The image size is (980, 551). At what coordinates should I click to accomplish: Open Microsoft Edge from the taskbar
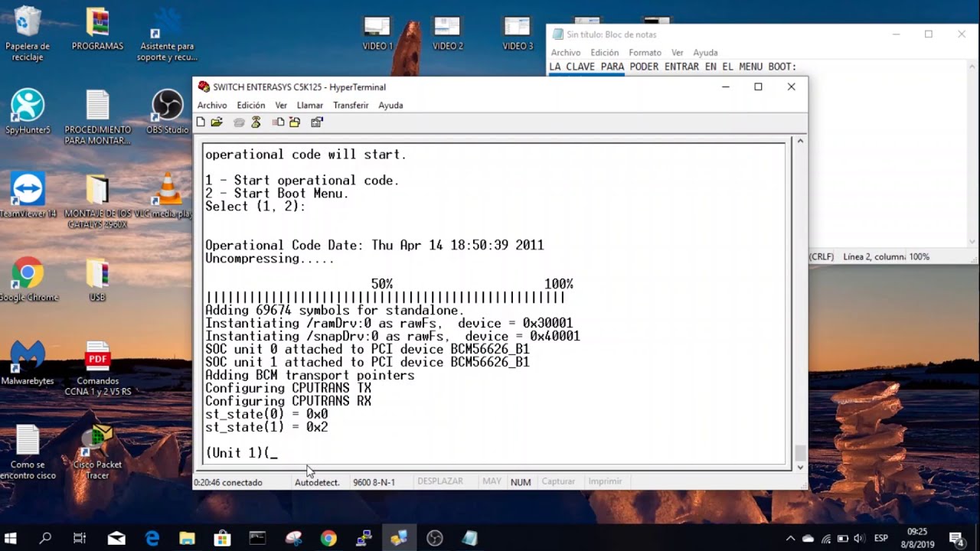pyautogui.click(x=152, y=538)
